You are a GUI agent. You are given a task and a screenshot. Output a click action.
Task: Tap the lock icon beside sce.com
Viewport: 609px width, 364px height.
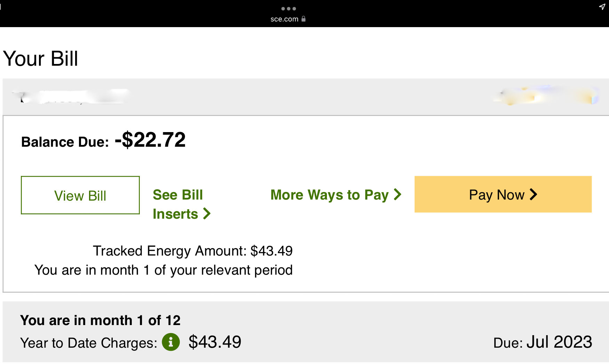(304, 19)
